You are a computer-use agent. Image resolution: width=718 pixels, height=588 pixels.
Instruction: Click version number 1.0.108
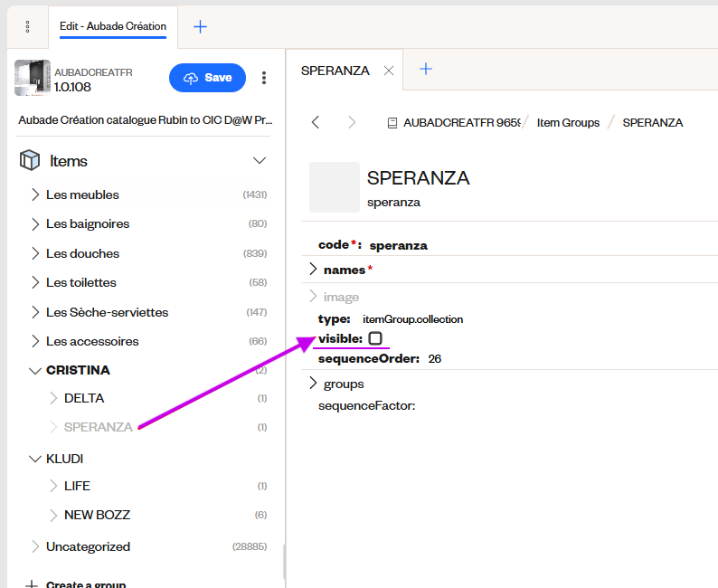click(72, 87)
